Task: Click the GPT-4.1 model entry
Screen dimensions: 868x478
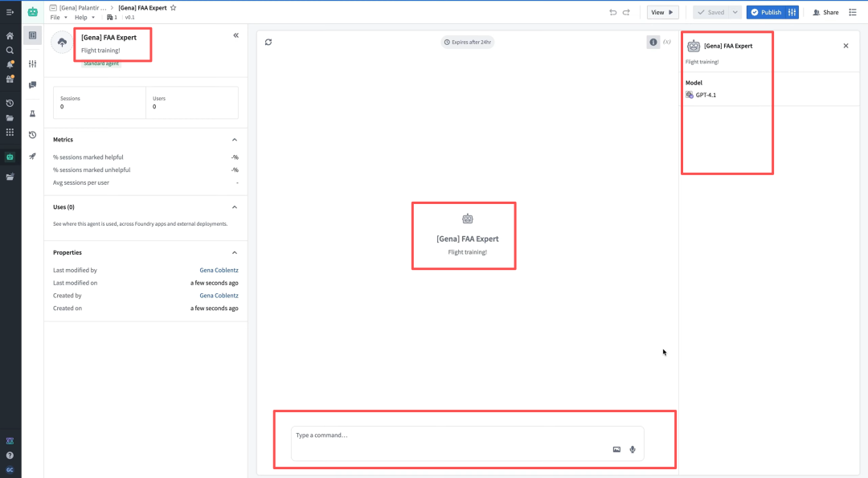Action: click(701, 95)
